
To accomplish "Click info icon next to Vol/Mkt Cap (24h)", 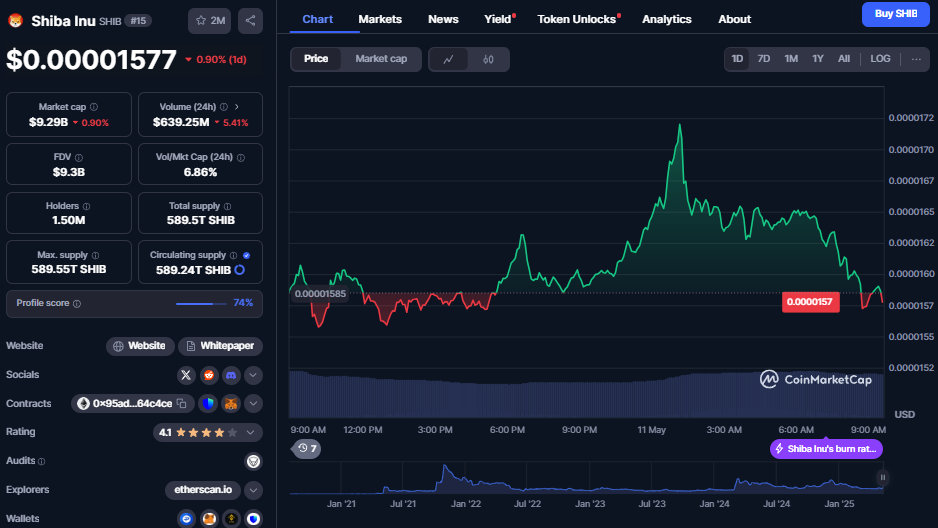I will pos(241,158).
